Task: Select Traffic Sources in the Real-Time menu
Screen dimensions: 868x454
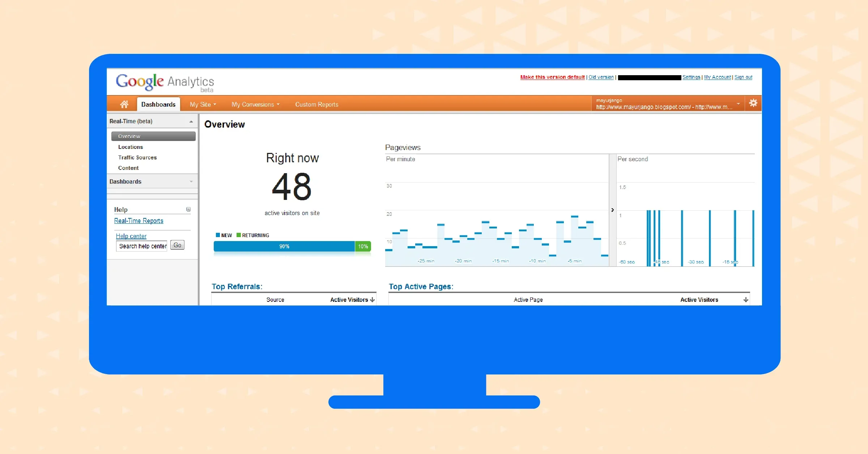Action: click(x=137, y=158)
